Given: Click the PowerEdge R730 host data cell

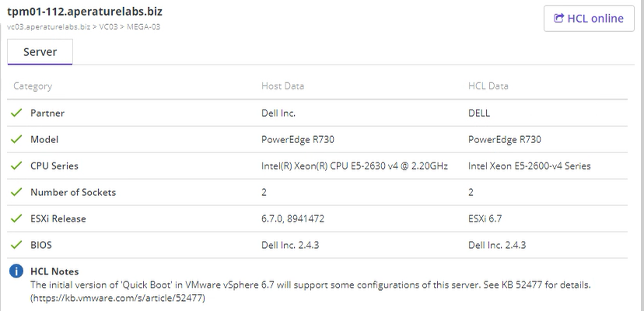Looking at the screenshot, I should [298, 140].
